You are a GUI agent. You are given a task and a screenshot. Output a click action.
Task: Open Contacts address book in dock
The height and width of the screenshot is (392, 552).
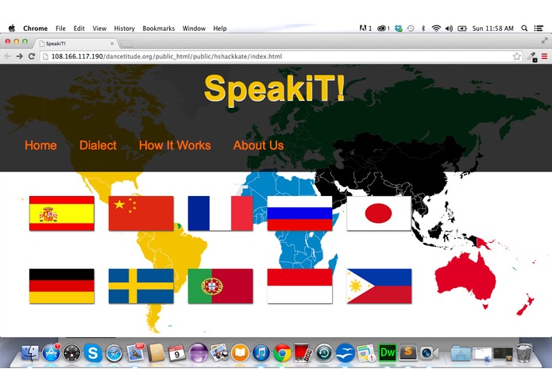[156, 352]
